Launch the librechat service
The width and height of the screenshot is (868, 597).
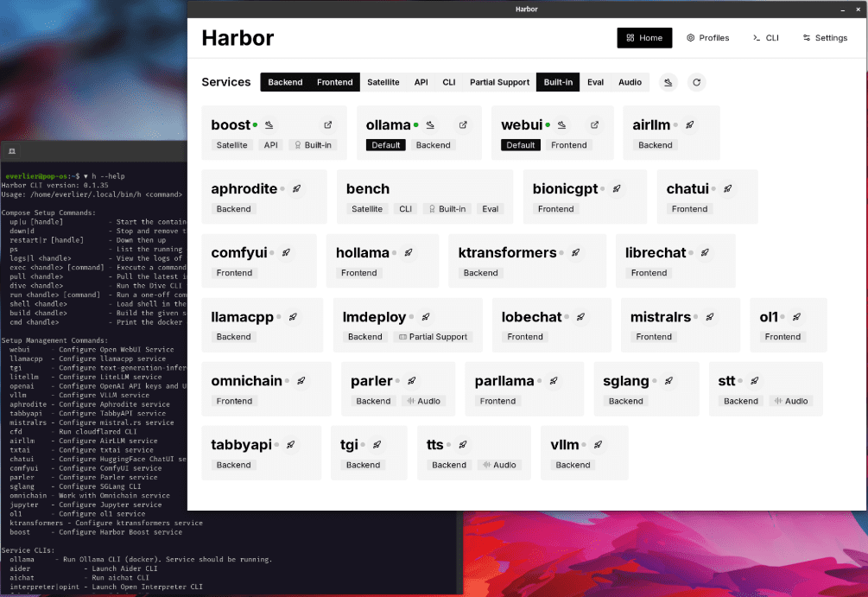tap(706, 252)
